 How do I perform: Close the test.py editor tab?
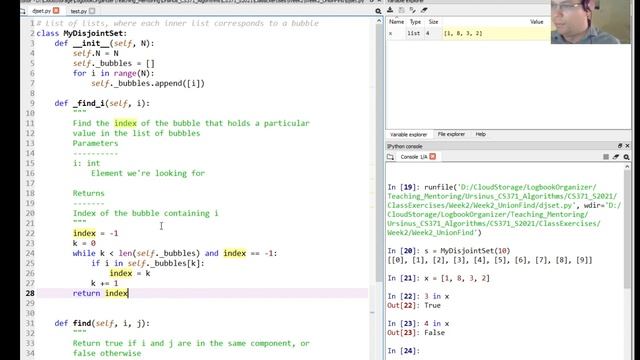[92, 11]
